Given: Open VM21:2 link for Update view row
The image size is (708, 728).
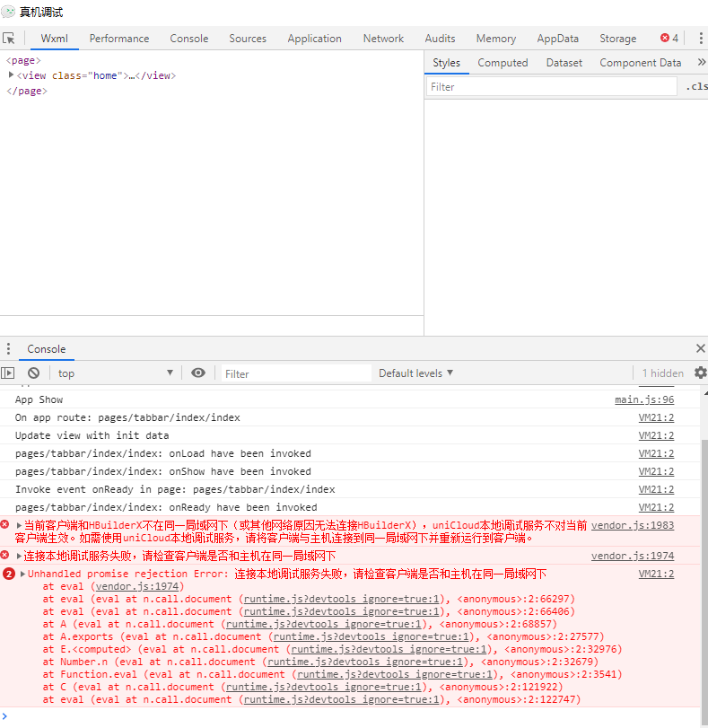Looking at the screenshot, I should pos(656,435).
